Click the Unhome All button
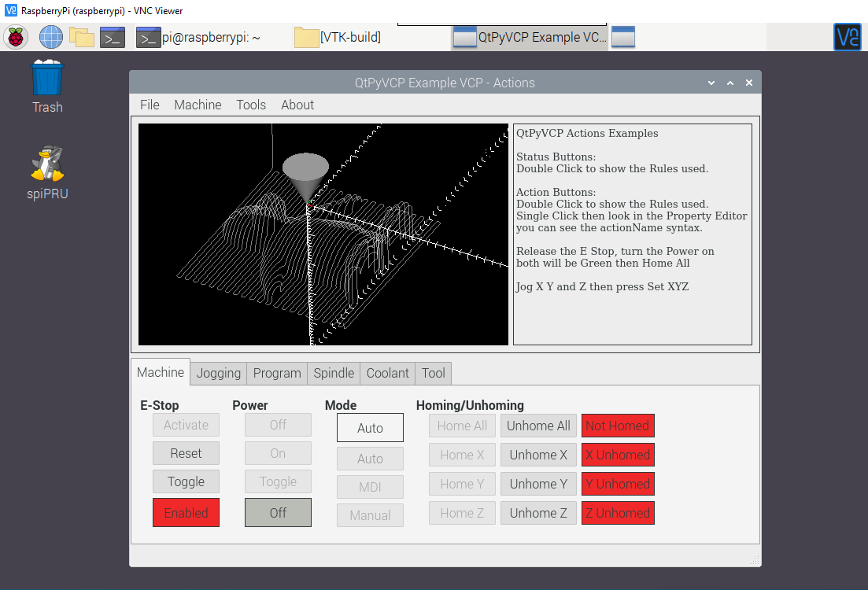The image size is (868, 590). 538,426
